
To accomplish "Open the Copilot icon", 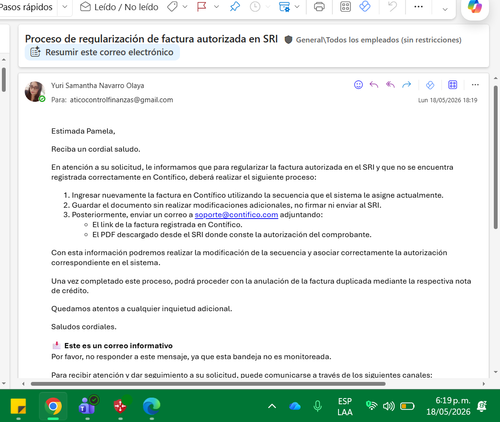I will pyautogui.click(x=475, y=7).
